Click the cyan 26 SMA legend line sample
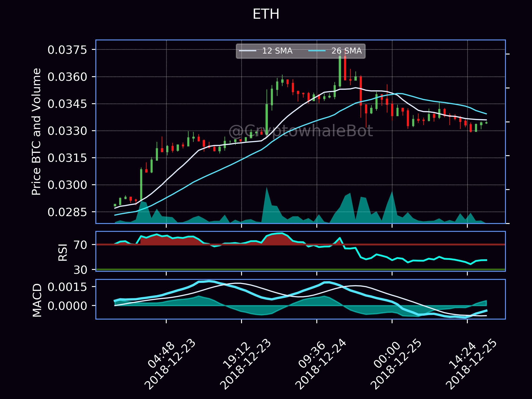The image size is (532, 399). pos(317,51)
